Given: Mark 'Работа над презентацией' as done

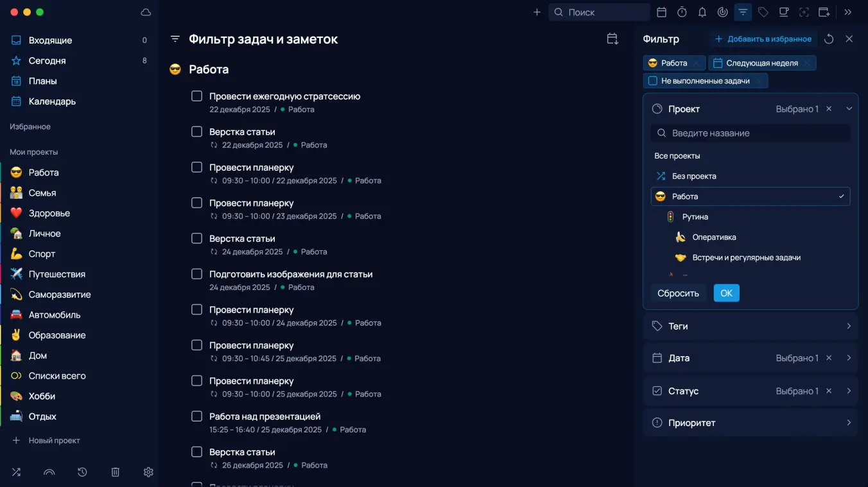Looking at the screenshot, I should [x=197, y=416].
